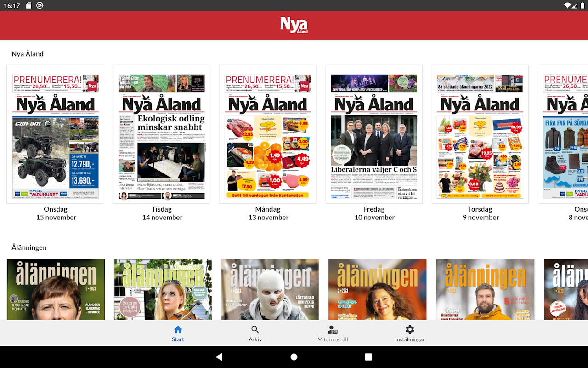Open Ålänningen 6-2023 magazine cover
Image resolution: width=588 pixels, height=368 pixels.
56,289
